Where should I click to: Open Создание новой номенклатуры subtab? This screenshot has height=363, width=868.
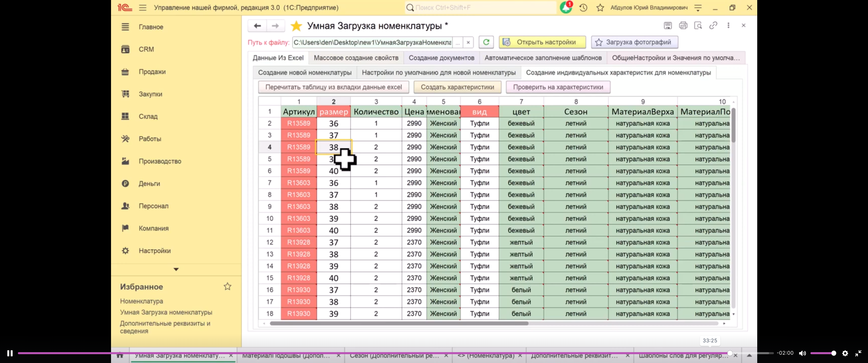pyautogui.click(x=305, y=72)
